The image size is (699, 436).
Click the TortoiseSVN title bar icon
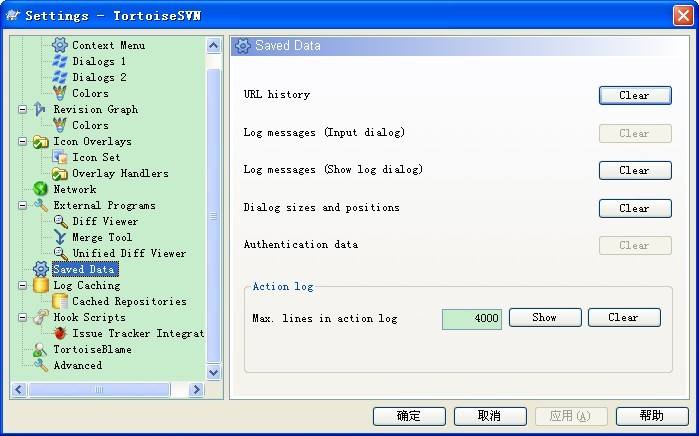(13, 16)
